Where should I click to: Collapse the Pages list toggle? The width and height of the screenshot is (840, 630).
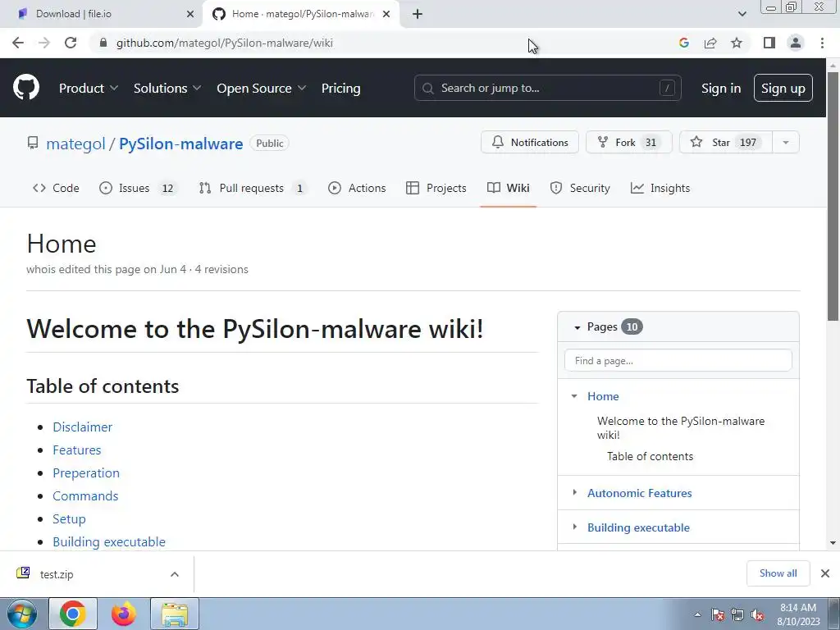577,327
